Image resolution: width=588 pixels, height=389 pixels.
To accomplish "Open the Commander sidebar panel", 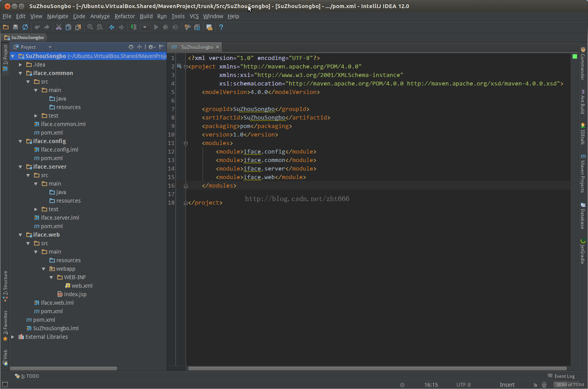I will [x=583, y=62].
